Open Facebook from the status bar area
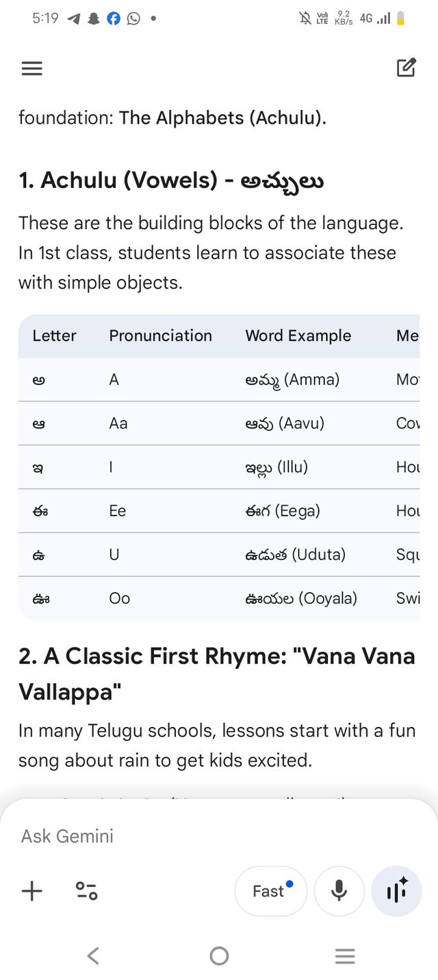The image size is (438, 980). [114, 18]
